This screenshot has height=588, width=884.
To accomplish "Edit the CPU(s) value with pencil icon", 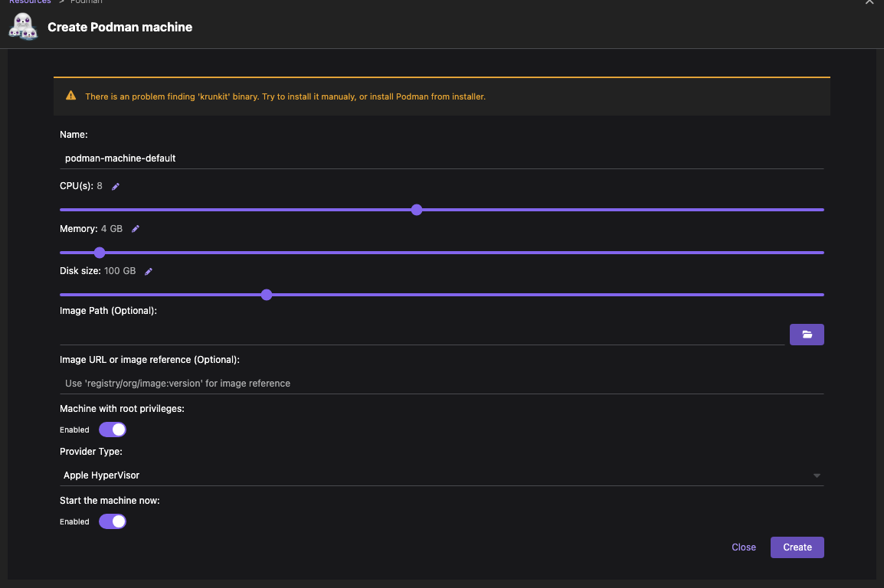I will 116,186.
